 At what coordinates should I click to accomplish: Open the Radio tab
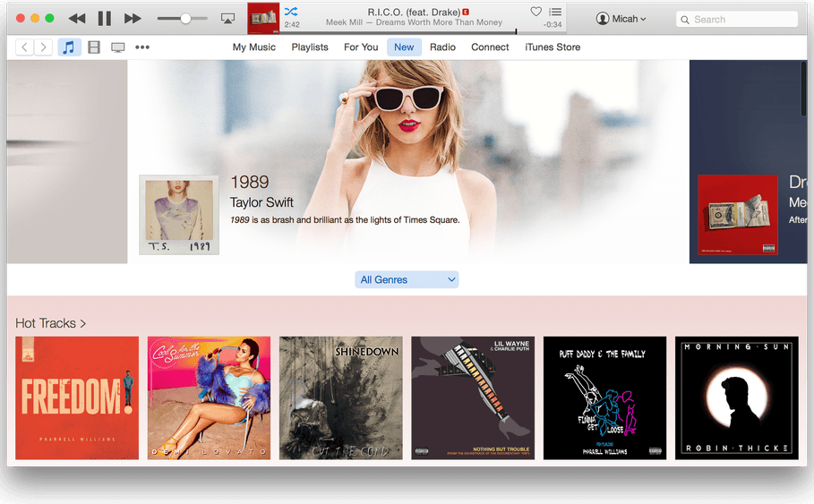tap(443, 47)
